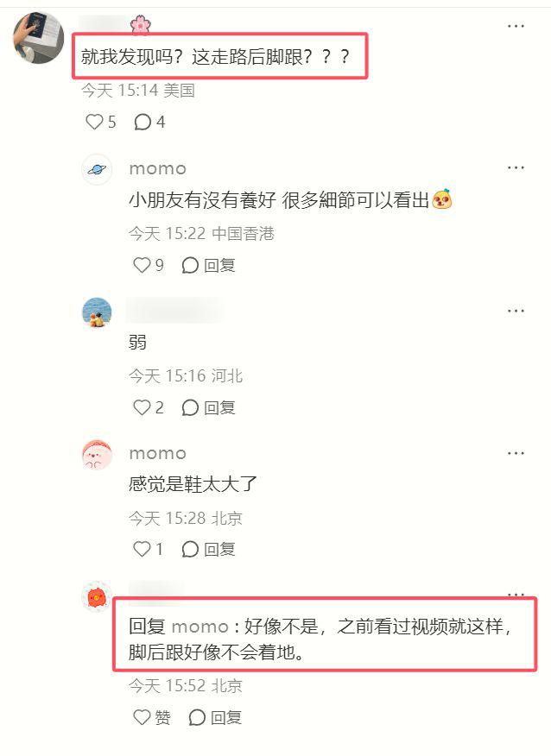Open three-dot menu for the last reply
Viewport: 551px width, 756px height.
tap(516, 594)
